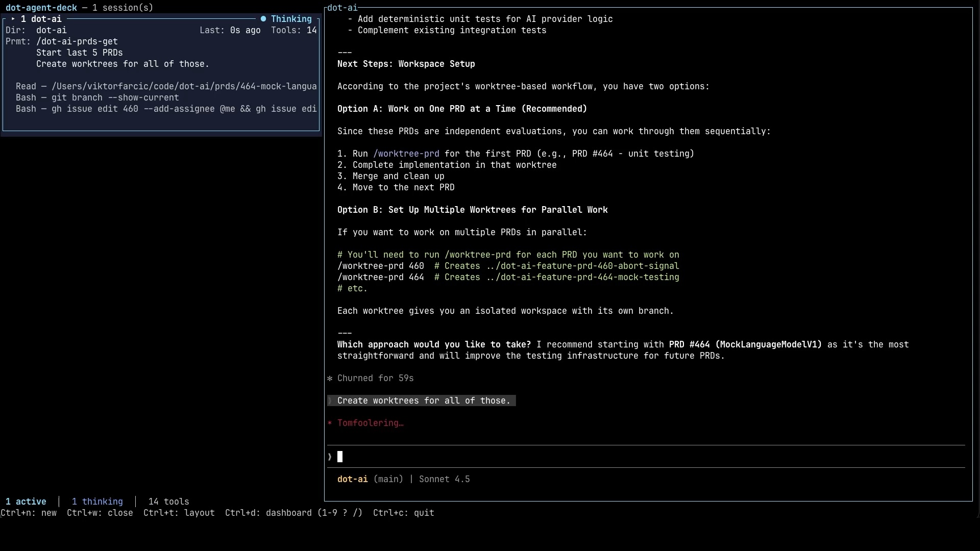Screen dimensions: 980x551
Task: Click the 'Ctrl+w: close' shortcut hint
Action: click(x=100, y=513)
